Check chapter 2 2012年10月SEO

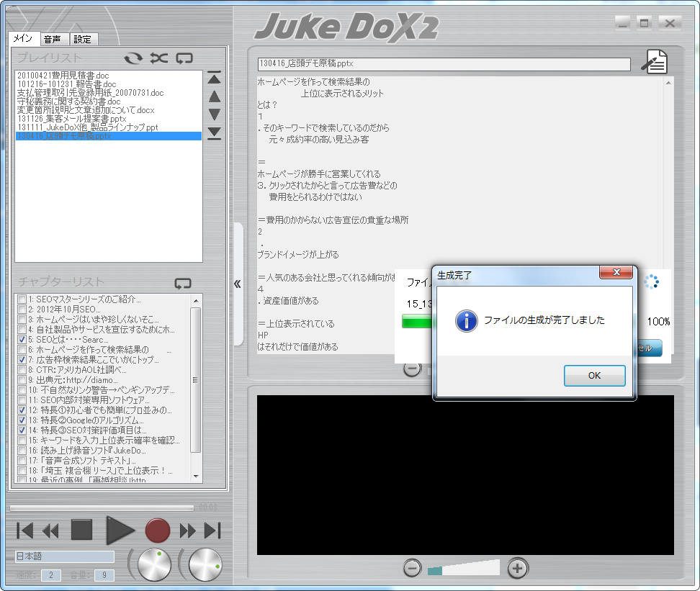point(22,310)
